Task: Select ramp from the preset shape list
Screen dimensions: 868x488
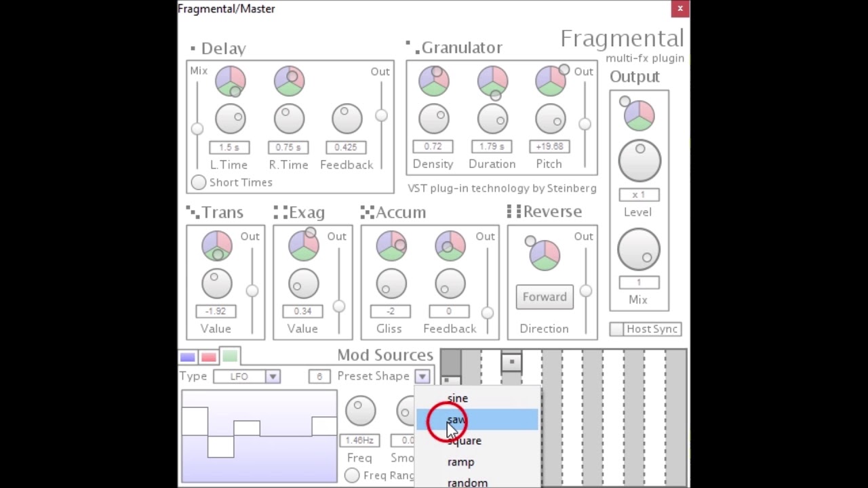Action: tap(477, 462)
